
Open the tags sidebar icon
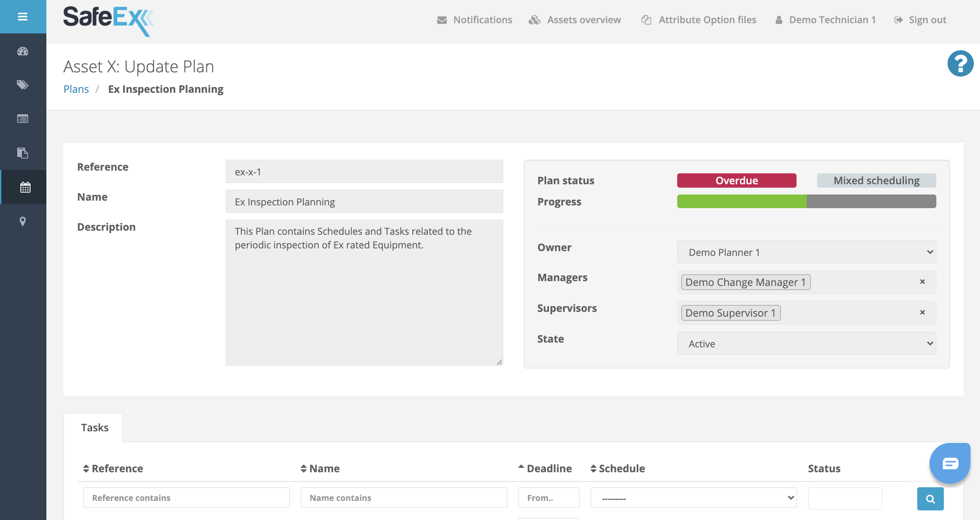click(23, 85)
